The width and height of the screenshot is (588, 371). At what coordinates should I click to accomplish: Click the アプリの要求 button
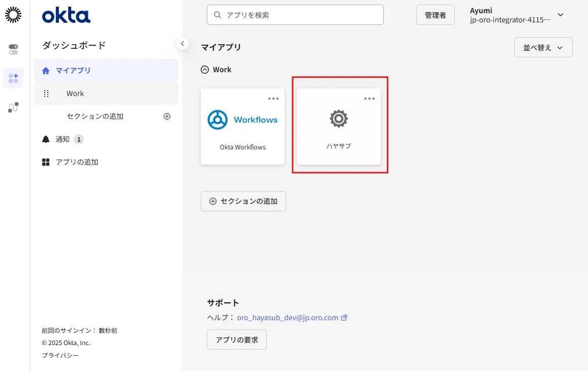[237, 339]
